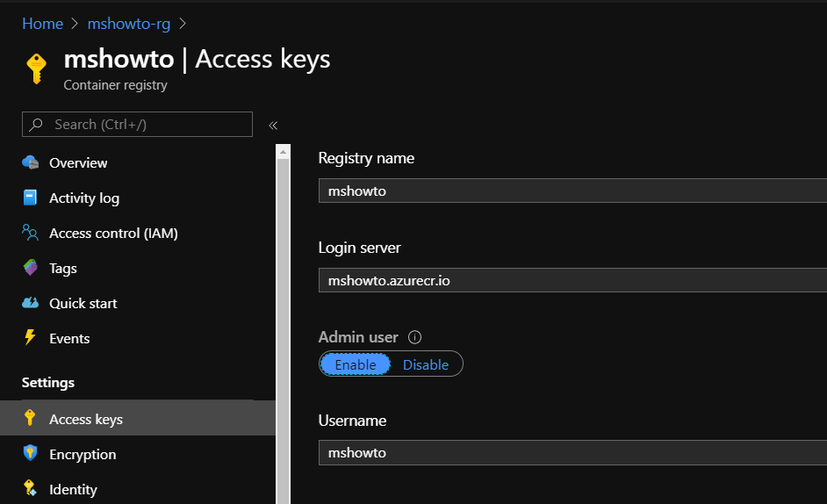Click the Login server field

click(572, 280)
